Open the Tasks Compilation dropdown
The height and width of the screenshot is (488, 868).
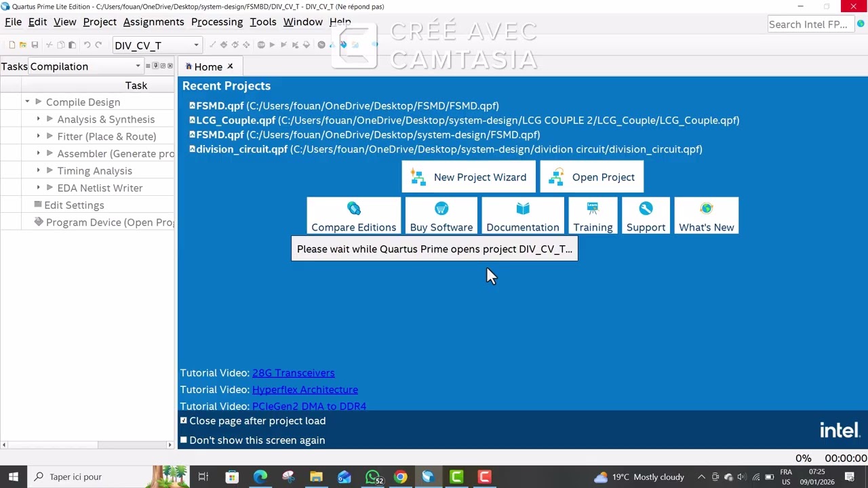tap(86, 66)
